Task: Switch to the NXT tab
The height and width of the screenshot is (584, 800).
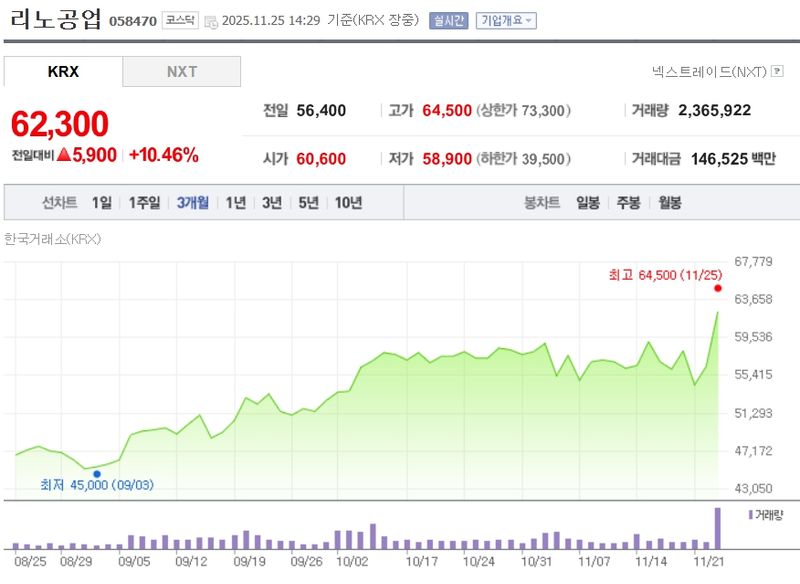Action: click(x=181, y=72)
